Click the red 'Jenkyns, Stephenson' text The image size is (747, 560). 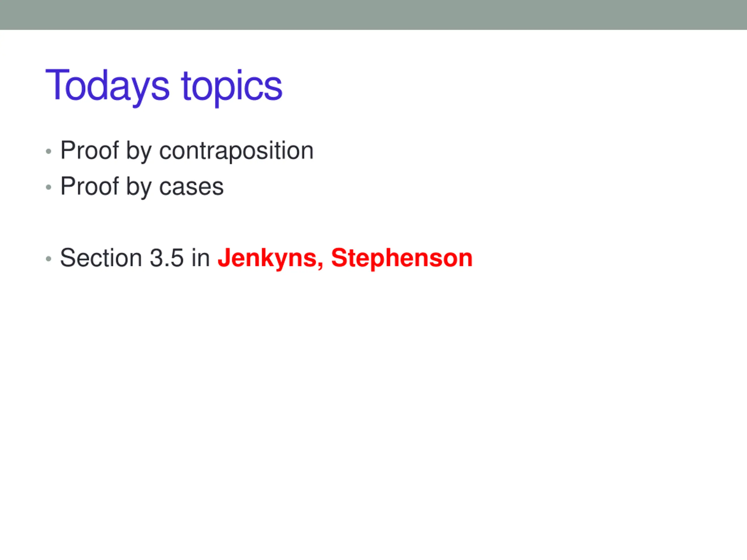point(345,258)
